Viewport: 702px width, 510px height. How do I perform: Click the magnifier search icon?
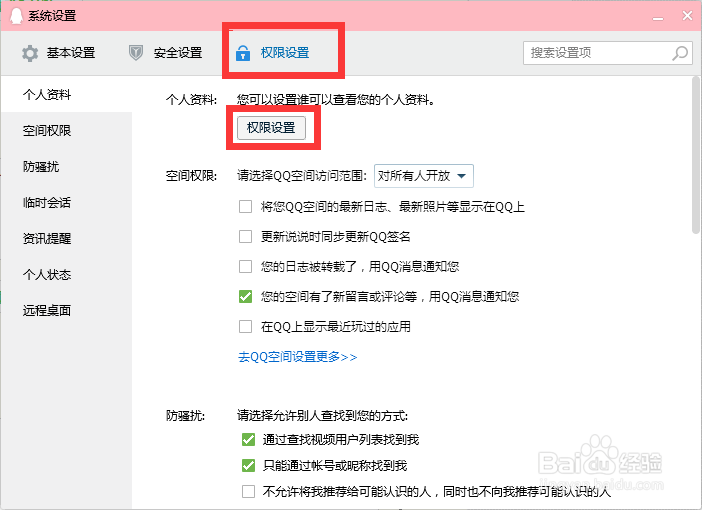(x=680, y=53)
